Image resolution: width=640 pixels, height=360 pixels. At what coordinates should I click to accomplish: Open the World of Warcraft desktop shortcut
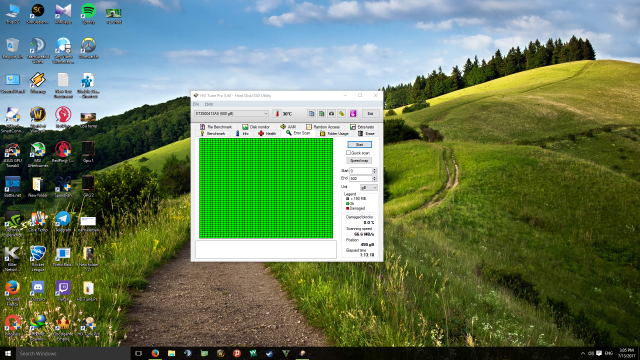tap(38, 120)
